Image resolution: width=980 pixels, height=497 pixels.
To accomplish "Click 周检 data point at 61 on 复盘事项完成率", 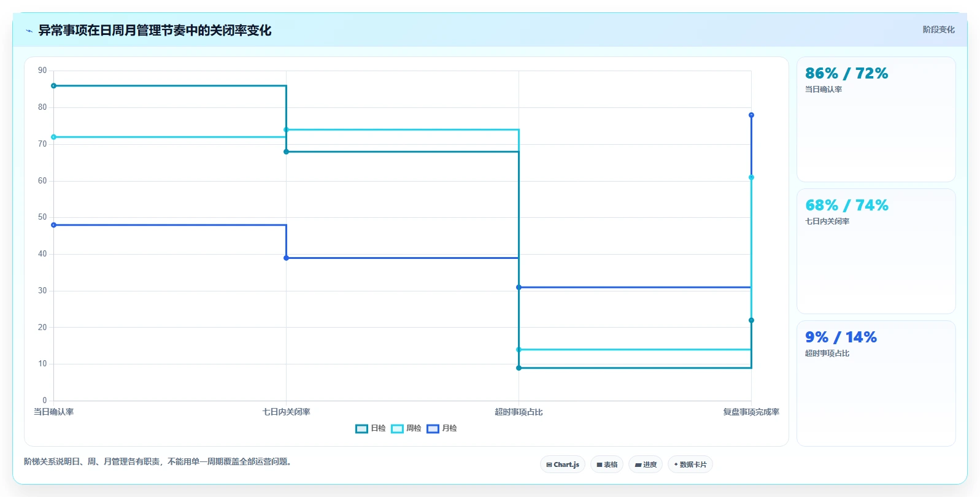I will pos(751,177).
